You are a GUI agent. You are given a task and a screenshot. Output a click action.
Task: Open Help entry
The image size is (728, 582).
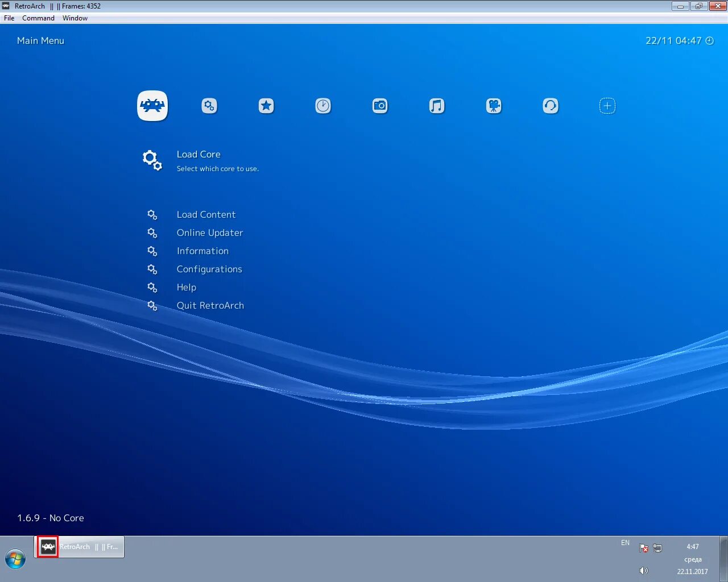[187, 288]
